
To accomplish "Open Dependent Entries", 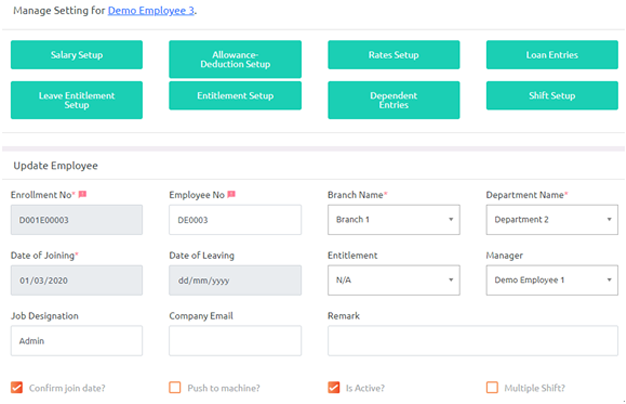I will [394, 100].
